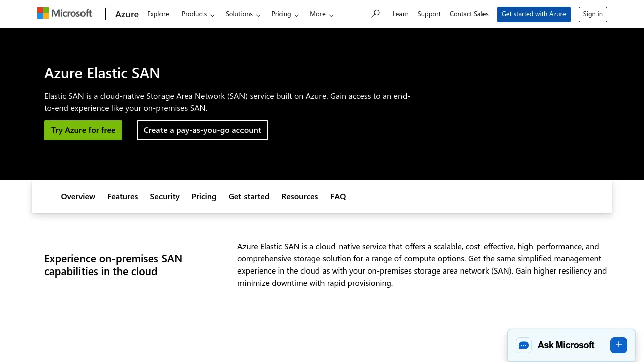Click the Azure Elastic SAN heading

click(x=102, y=73)
